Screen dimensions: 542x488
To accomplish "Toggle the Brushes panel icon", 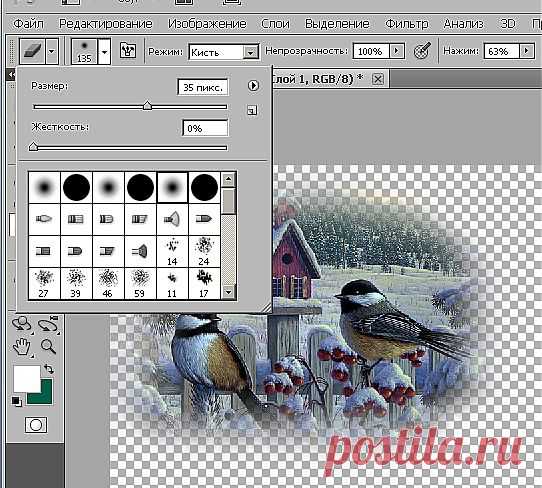I will pyautogui.click(x=128, y=51).
